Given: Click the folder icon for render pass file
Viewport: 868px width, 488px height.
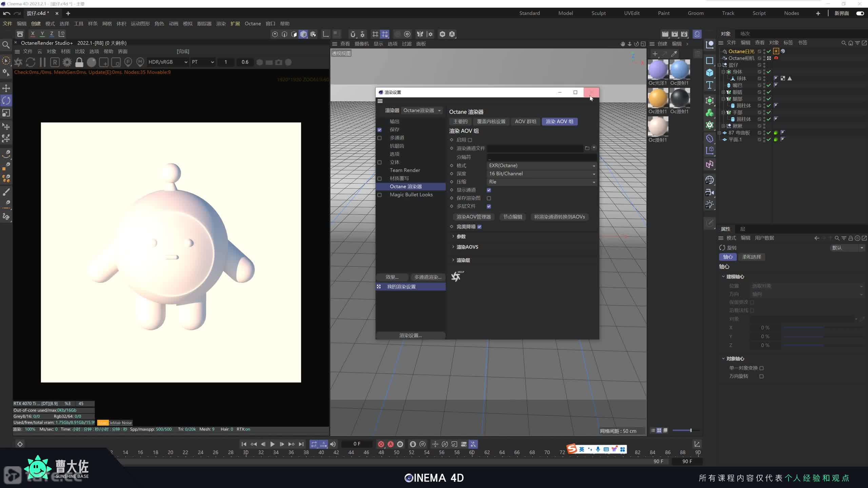Looking at the screenshot, I should point(587,148).
